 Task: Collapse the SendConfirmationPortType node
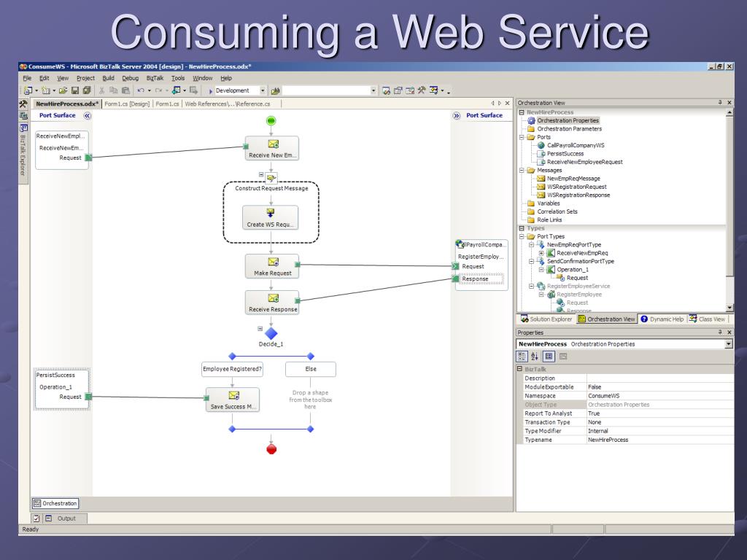click(x=531, y=262)
